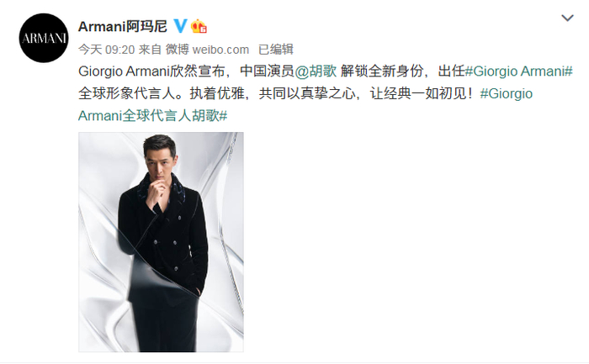Click the 全球形象代言人 post text
Image resolution: width=589 pixels, height=364 pixels.
[x=126, y=93]
